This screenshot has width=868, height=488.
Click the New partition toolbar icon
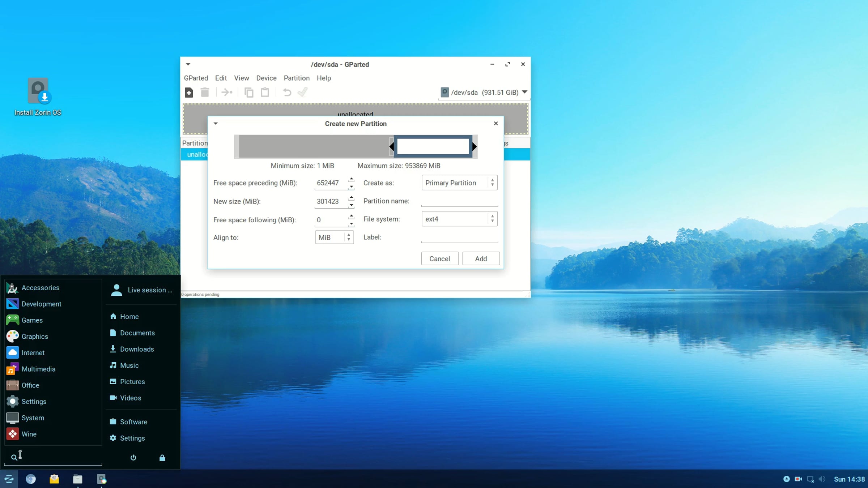point(189,93)
